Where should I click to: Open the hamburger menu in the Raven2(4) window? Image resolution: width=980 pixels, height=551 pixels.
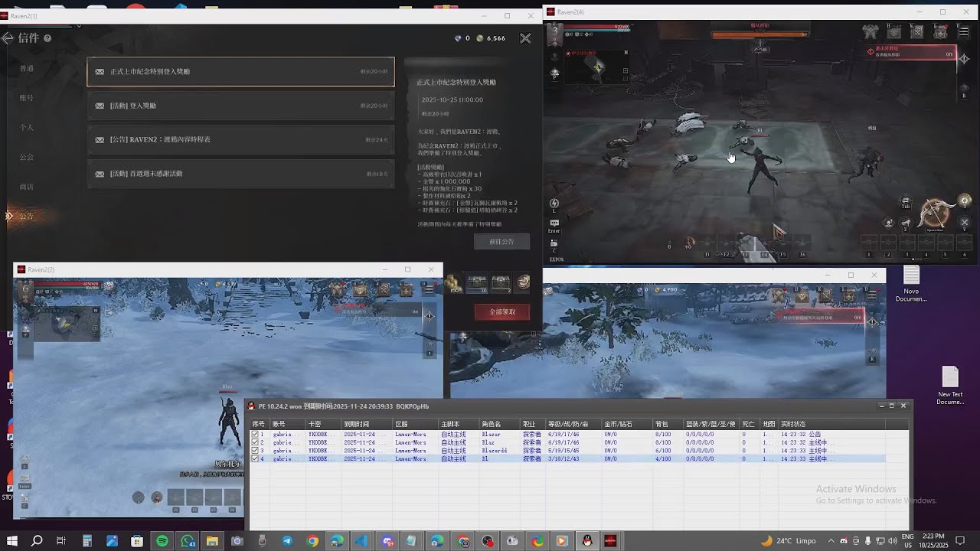pyautogui.click(x=962, y=32)
